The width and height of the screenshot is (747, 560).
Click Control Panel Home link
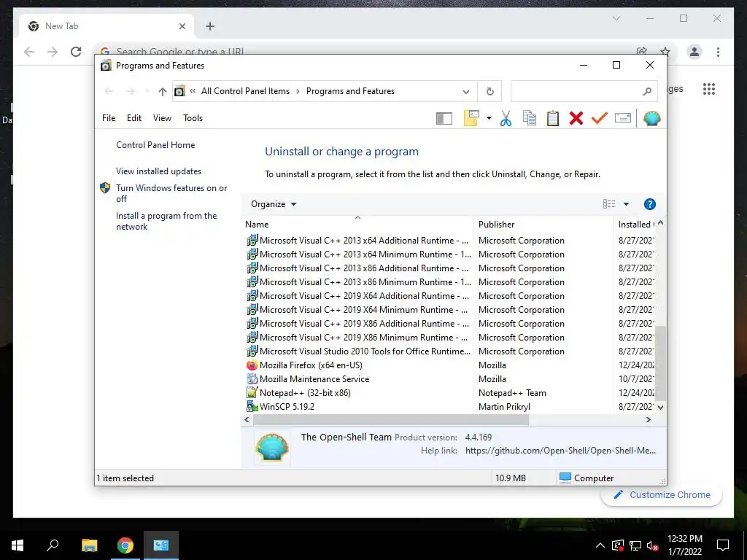pyautogui.click(x=155, y=145)
